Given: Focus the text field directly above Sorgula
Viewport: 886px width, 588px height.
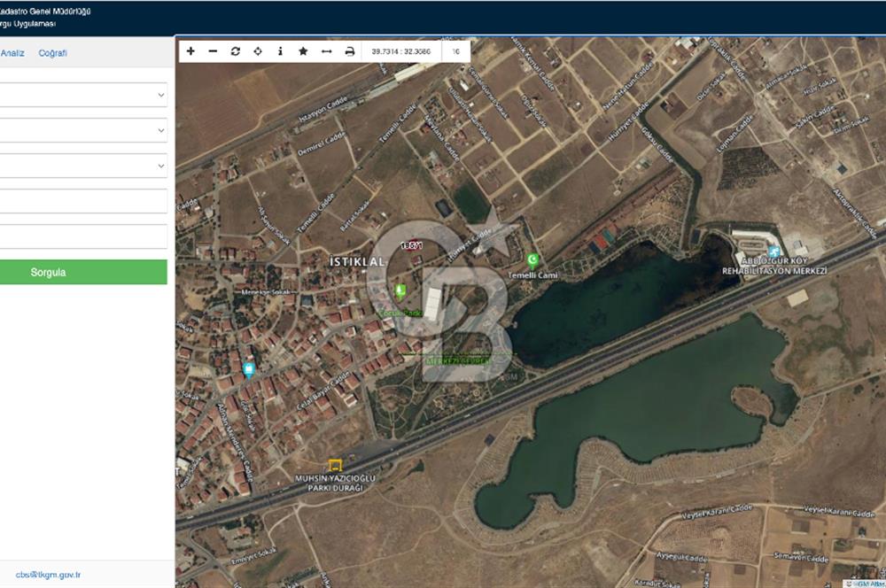Looking at the screenshot, I should coord(83,236).
